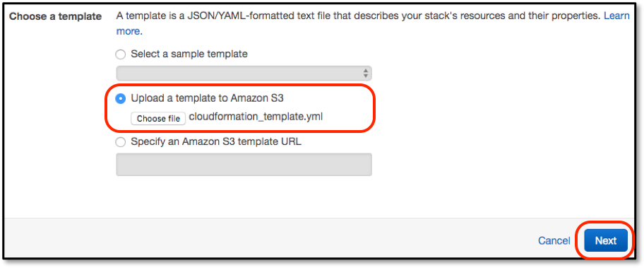The width and height of the screenshot is (644, 268).
Task: Follow the 'more.' link text
Action: 129,31
